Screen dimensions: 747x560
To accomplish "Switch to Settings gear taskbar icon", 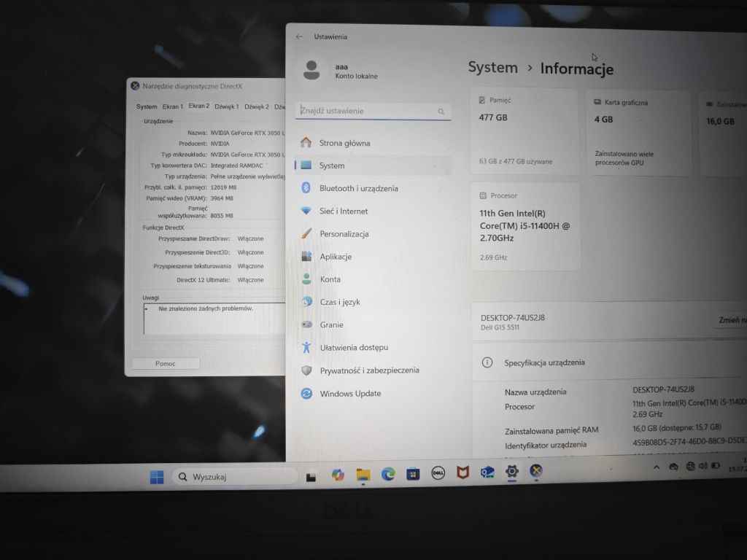I will click(x=511, y=471).
